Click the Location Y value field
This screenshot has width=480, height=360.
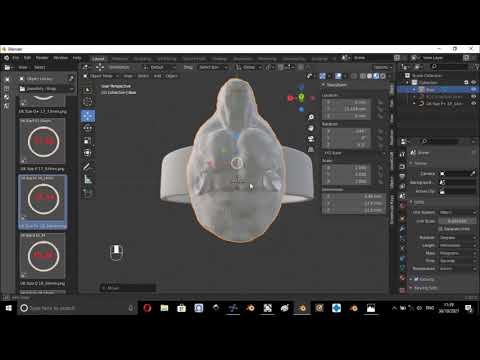tap(347, 109)
